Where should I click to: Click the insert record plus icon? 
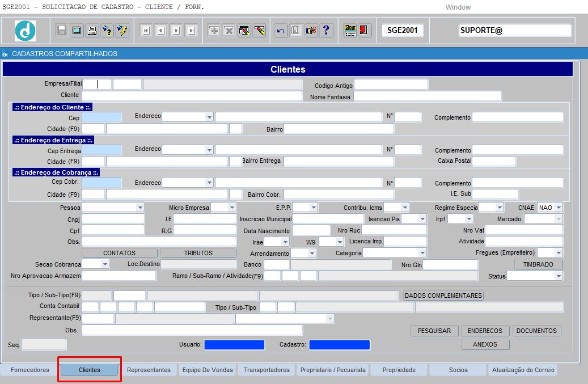[x=214, y=31]
